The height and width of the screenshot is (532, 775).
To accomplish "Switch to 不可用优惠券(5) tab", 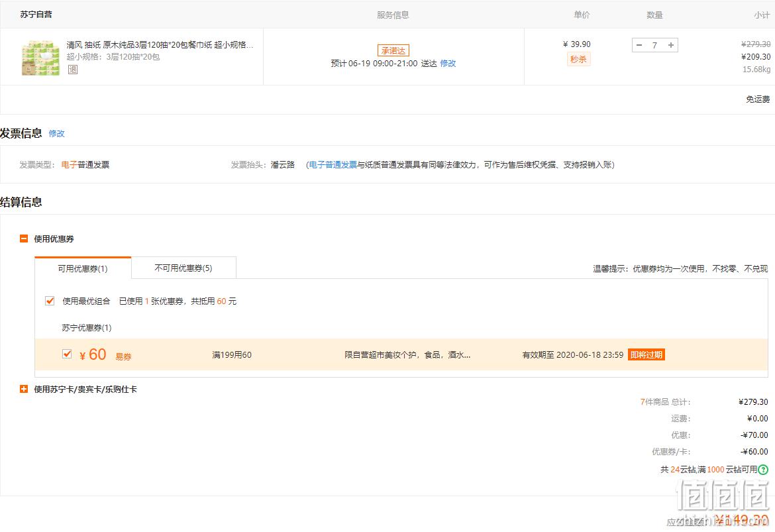I will tap(183, 268).
